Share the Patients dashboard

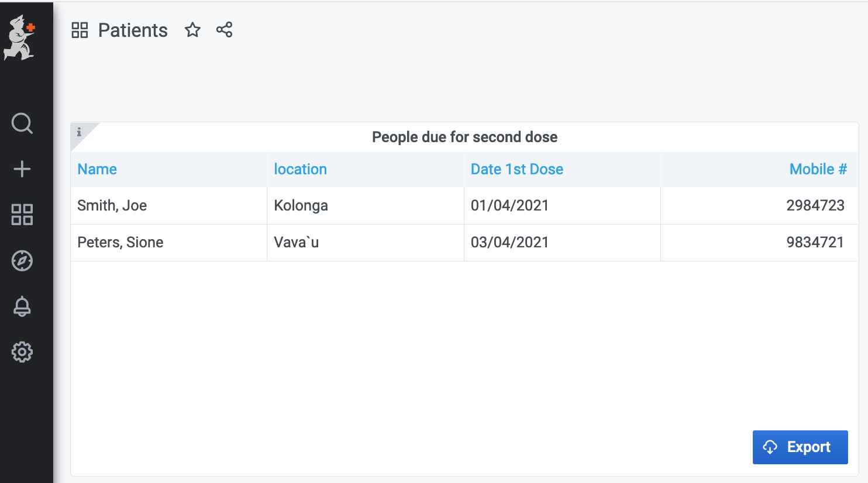[x=224, y=30]
